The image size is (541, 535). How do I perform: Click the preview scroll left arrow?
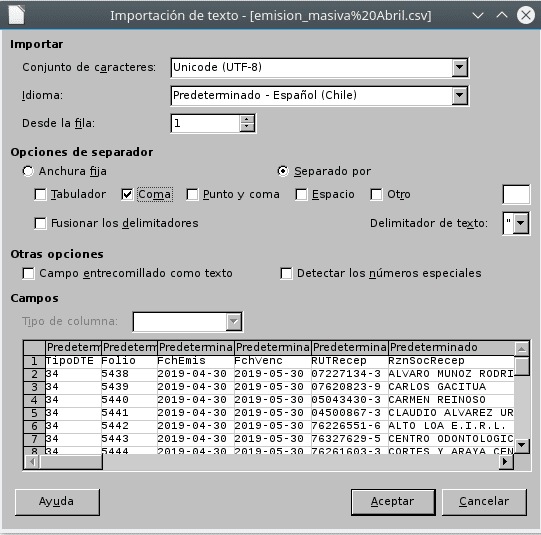(x=32, y=462)
